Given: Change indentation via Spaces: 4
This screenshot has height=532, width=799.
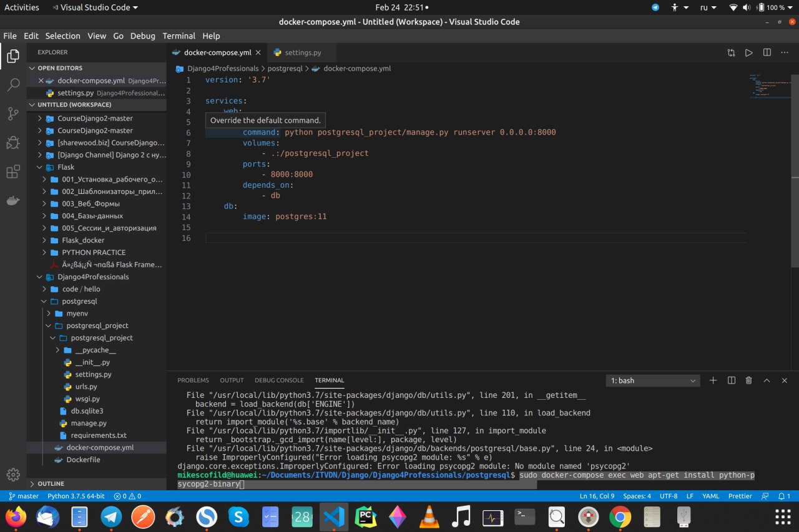Looking at the screenshot, I should pyautogui.click(x=637, y=496).
